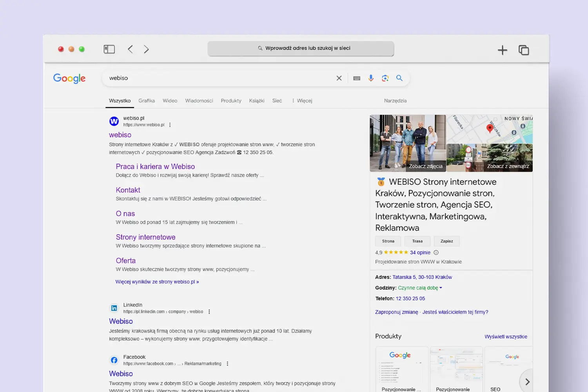Toggle the browser sidebar panel icon

coord(109,49)
